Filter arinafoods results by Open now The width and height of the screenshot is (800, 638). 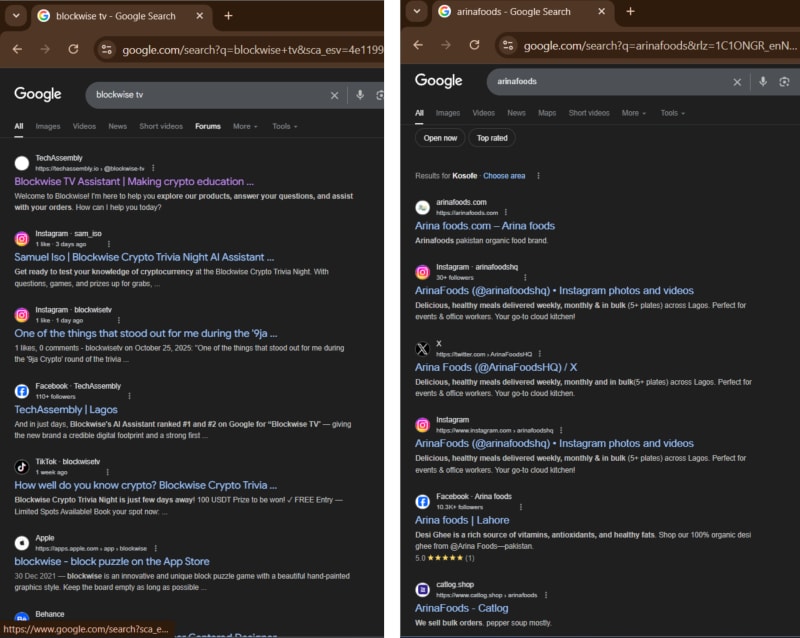(x=440, y=138)
